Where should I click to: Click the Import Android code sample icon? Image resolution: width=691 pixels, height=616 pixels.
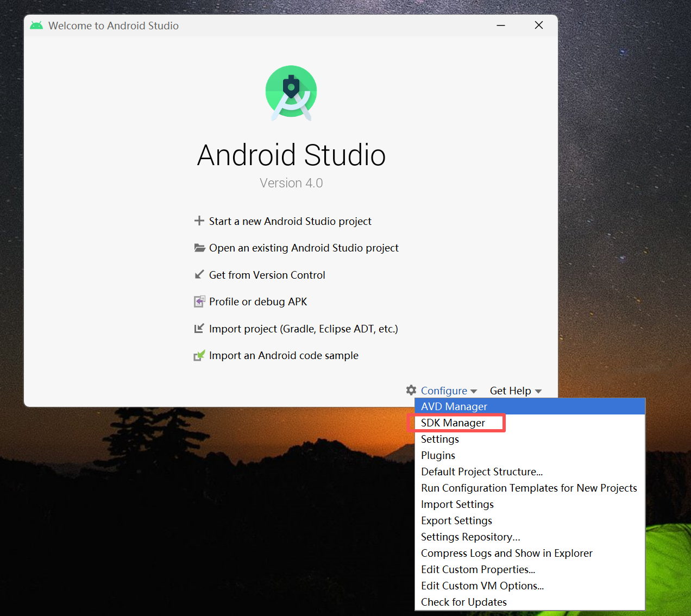tap(199, 355)
